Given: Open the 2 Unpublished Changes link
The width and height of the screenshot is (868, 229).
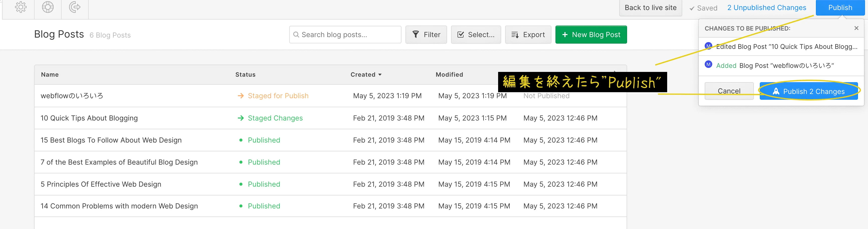Looking at the screenshot, I should pyautogui.click(x=767, y=8).
